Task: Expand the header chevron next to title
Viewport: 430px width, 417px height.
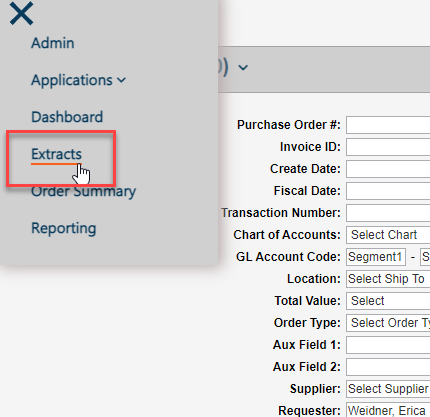Action: tap(243, 68)
